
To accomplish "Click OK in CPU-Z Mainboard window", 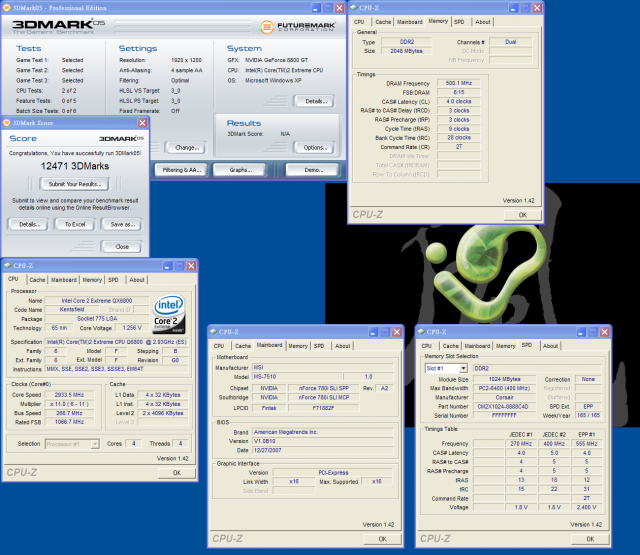I will point(382,539).
